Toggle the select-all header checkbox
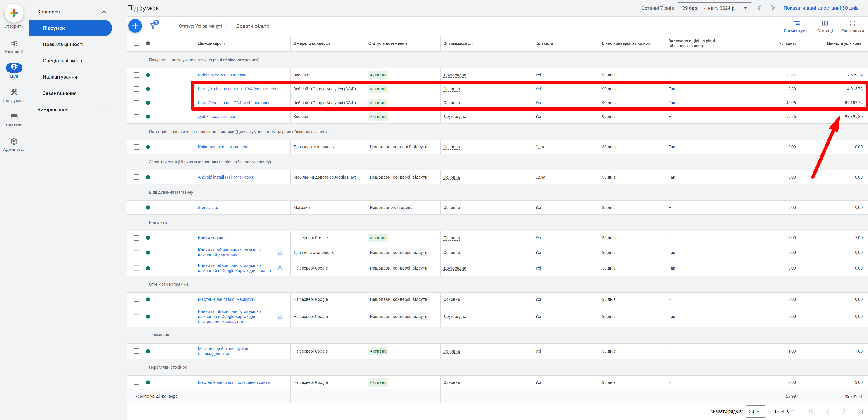The height and width of the screenshot is (420, 868). [x=136, y=43]
